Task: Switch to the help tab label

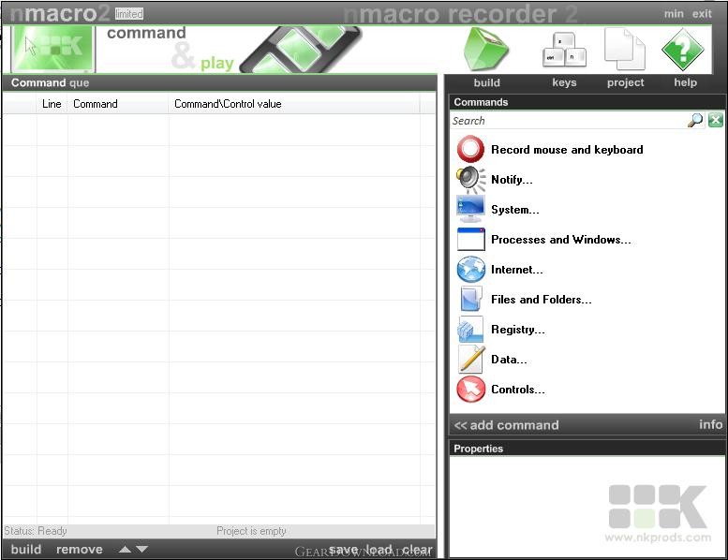Action: click(x=685, y=82)
